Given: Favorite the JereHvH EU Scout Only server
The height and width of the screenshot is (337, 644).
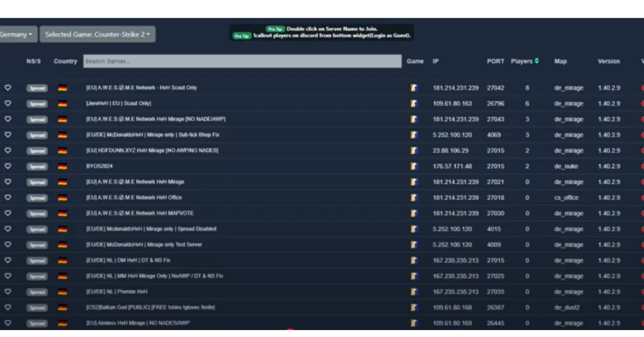Looking at the screenshot, I should (x=8, y=103).
